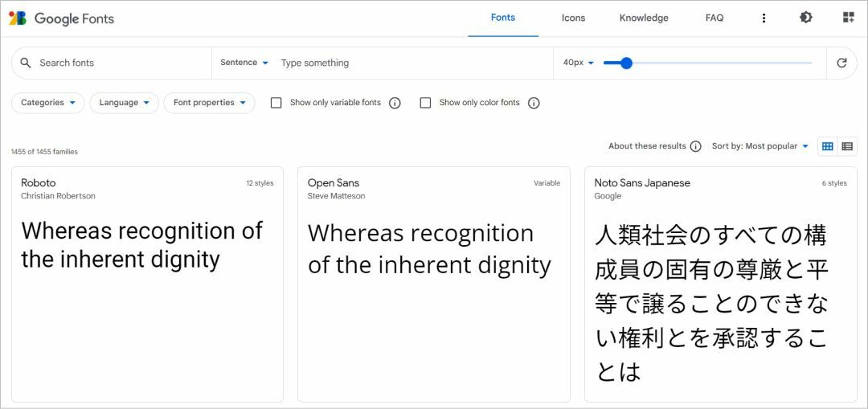Click the Christian Robertson author name

click(58, 196)
